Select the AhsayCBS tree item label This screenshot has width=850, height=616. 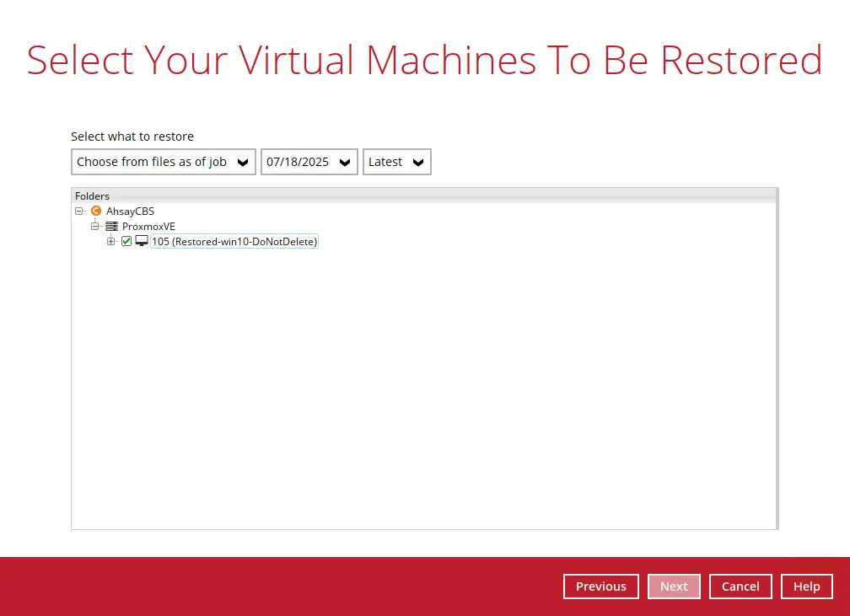(130, 211)
